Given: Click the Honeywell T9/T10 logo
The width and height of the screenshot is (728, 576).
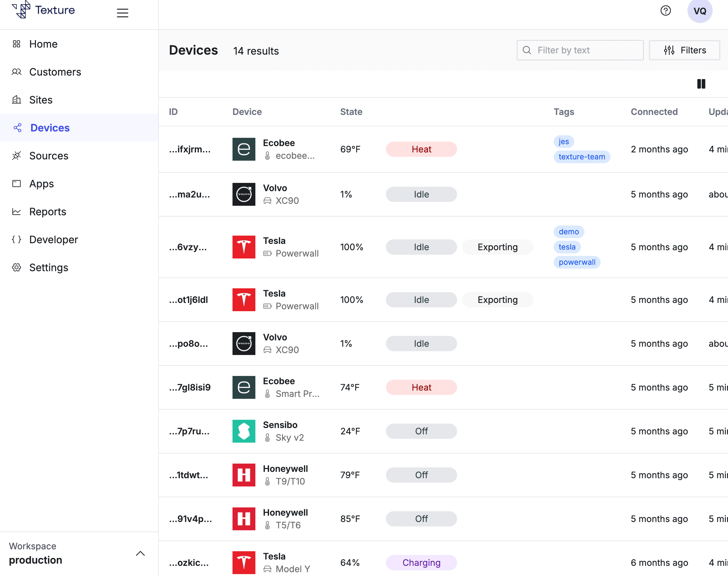Looking at the screenshot, I should point(244,475).
